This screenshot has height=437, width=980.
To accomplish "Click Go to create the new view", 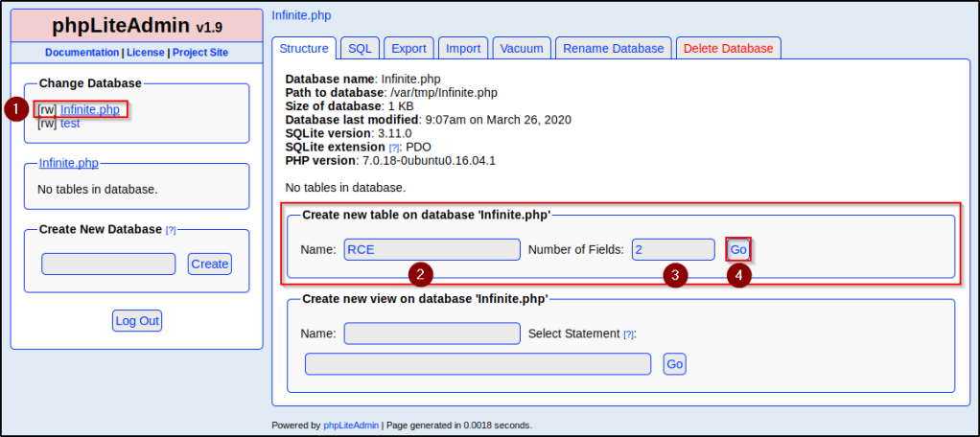I will [674, 364].
